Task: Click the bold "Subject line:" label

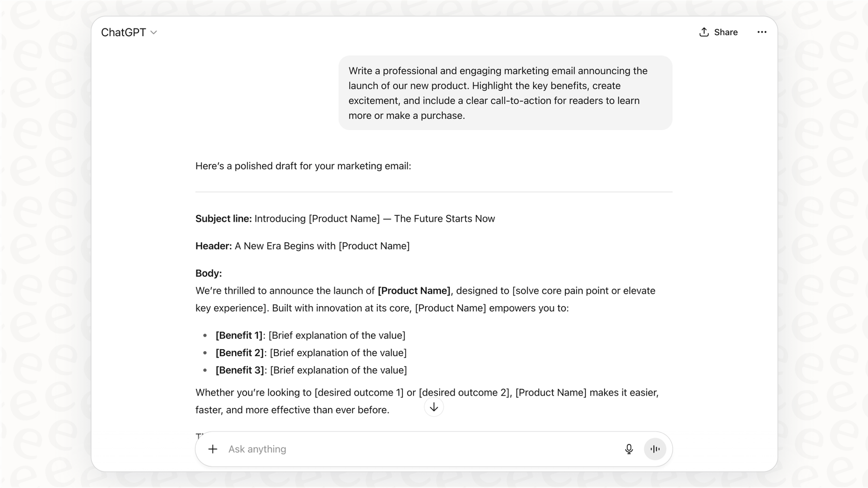Action: [223, 219]
